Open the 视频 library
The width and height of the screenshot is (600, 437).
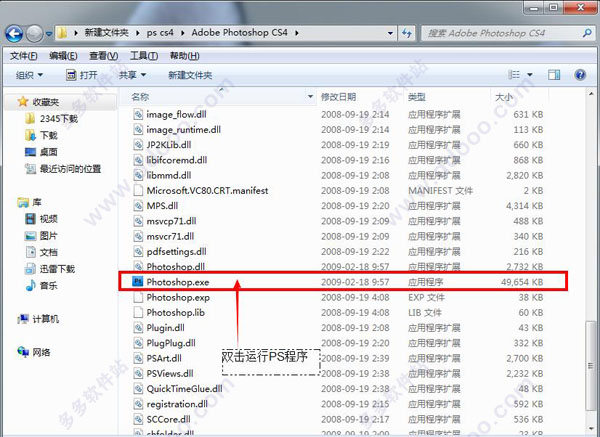pos(49,219)
